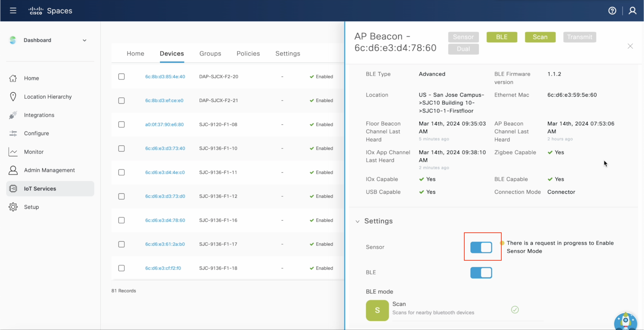Click the Location Hierarchy pin icon

point(13,97)
